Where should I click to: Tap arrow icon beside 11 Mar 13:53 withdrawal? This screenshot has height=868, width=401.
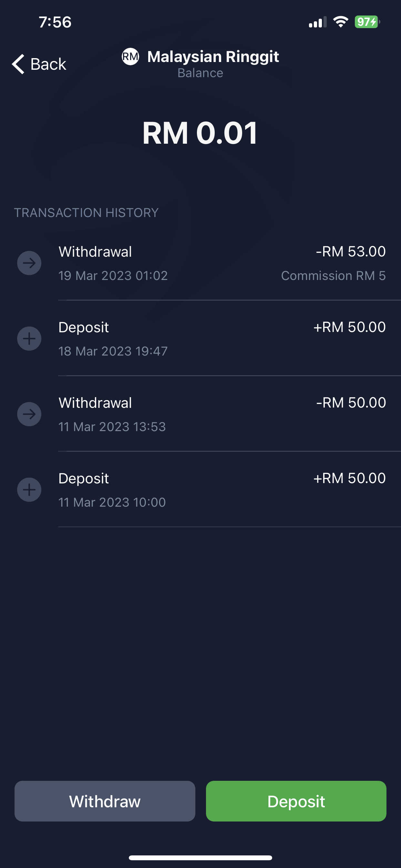[29, 414]
